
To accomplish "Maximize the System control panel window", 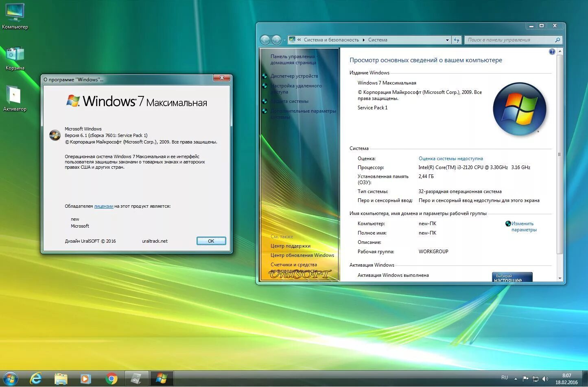I will 542,26.
